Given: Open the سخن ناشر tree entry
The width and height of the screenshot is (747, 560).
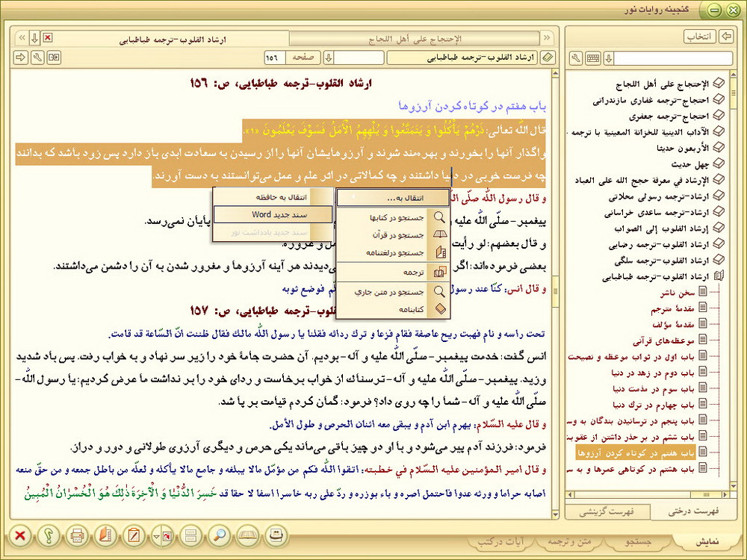Looking at the screenshot, I should point(678,293).
